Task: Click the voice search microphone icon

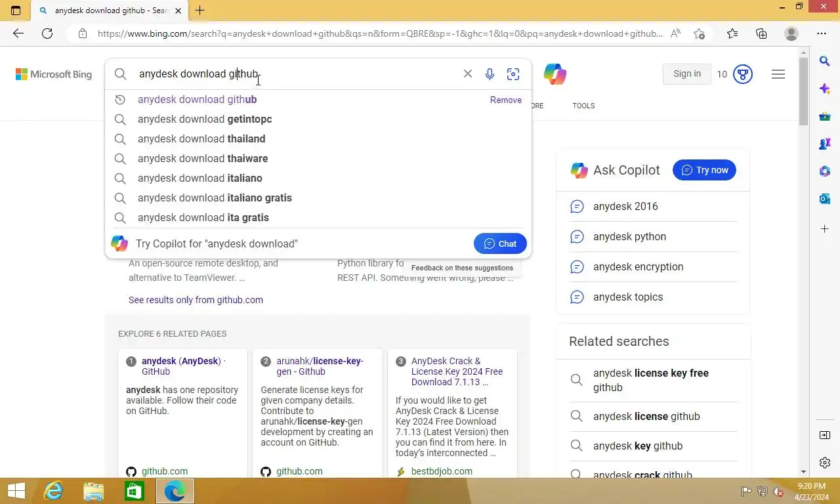Action: pyautogui.click(x=490, y=74)
